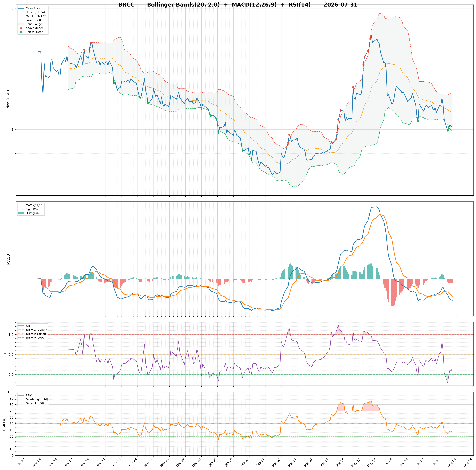Click the RSI axis tick label '40'
This screenshot has height=470, width=476.
click(x=12, y=430)
